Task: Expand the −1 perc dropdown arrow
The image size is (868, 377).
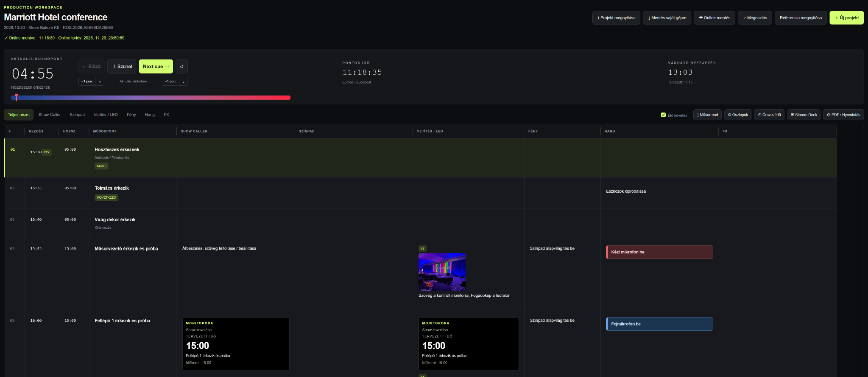Action: pos(100,82)
